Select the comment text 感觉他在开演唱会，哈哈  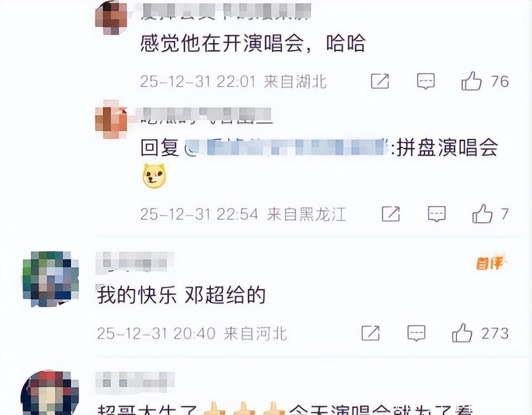tap(253, 43)
